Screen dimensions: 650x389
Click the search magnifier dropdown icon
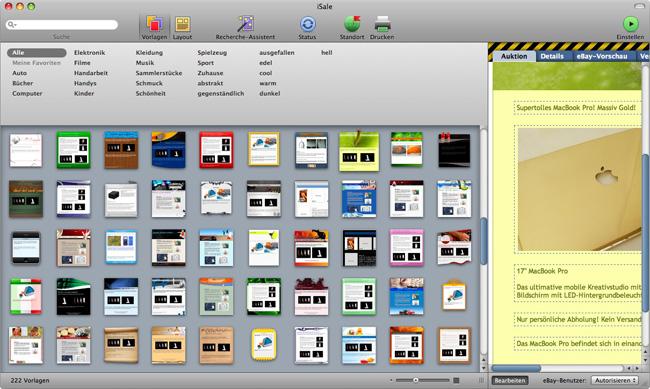(12, 25)
